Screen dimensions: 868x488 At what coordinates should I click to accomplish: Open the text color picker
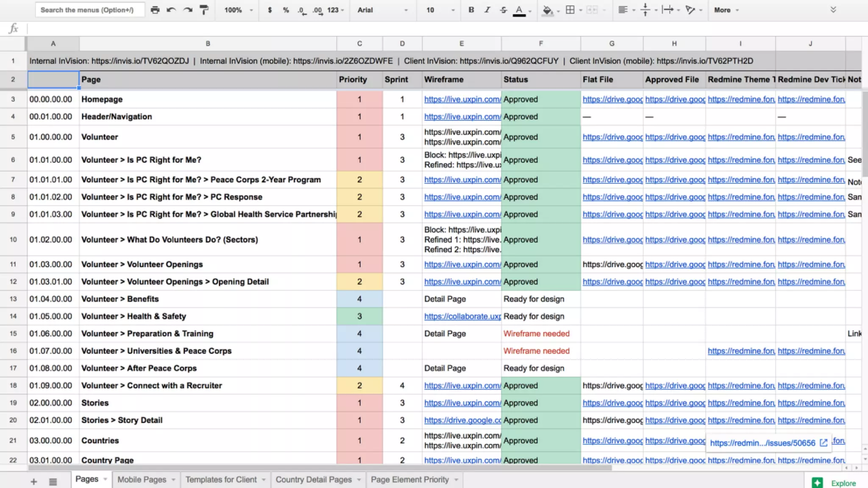[x=519, y=10]
